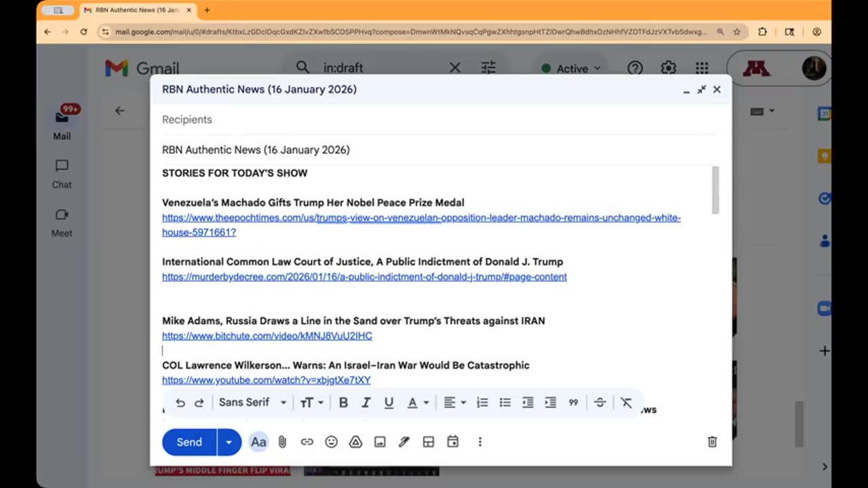This screenshot has height=488, width=868.
Task: Click the remove formatting icon
Action: point(627,403)
